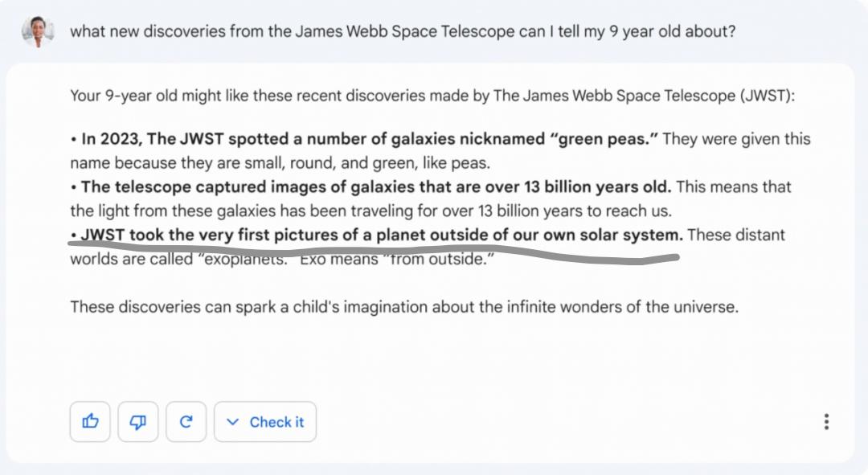This screenshot has height=475, width=868.
Task: Click the intro line "Your 9-year old might like"
Action: [161, 96]
